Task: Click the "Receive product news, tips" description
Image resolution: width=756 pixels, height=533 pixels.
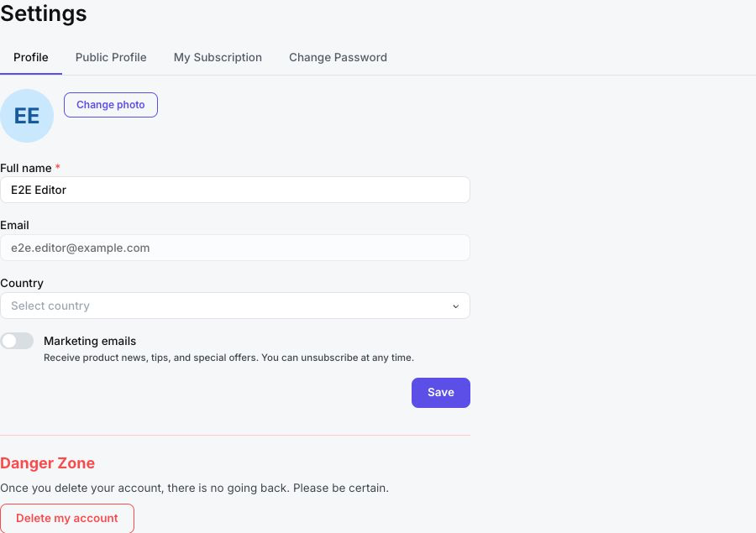Action: click(x=228, y=358)
